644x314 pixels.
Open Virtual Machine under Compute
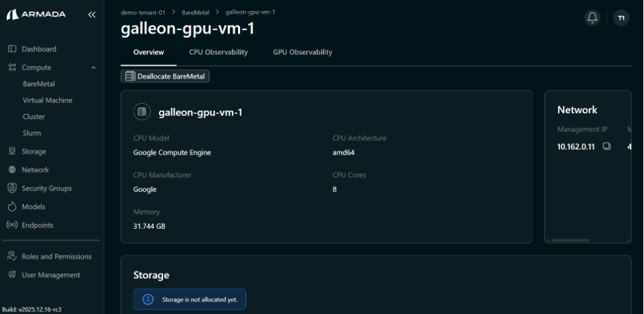(x=47, y=100)
